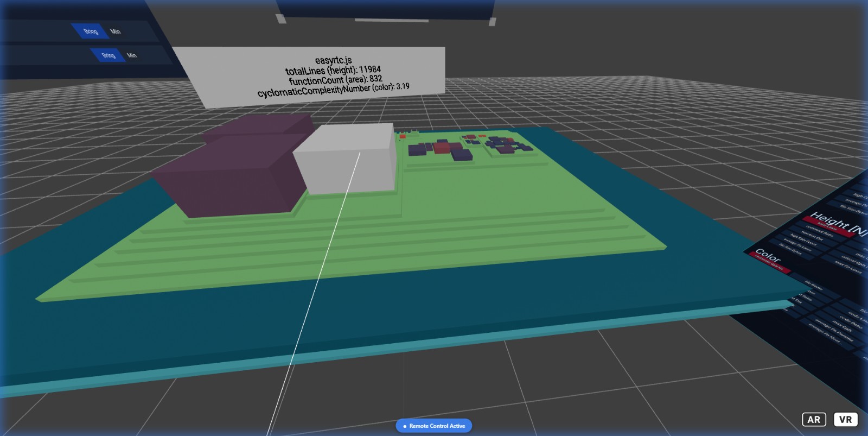This screenshot has width=868, height=436.
Task: Select the small bright red block near white building
Action: point(403,137)
